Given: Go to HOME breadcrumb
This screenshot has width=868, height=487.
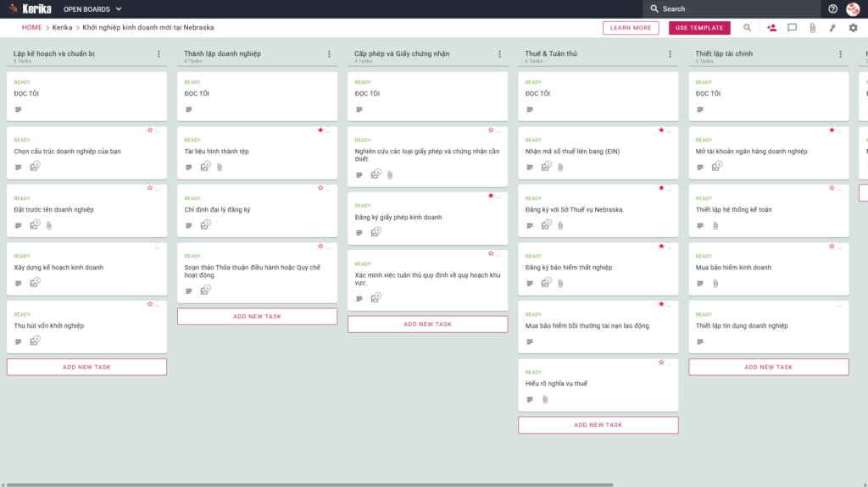Looking at the screenshot, I should pyautogui.click(x=31, y=28).
